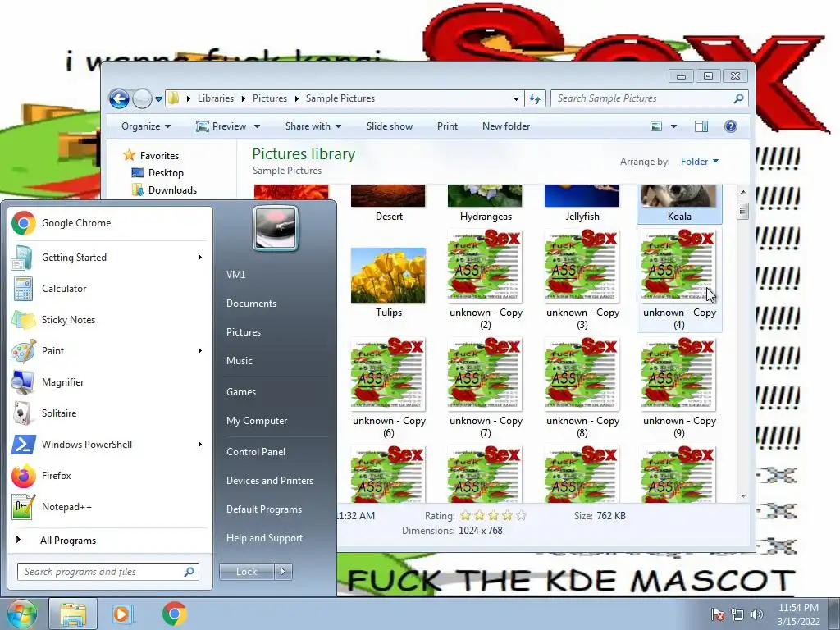Refresh the Sample Pictures folder

pos(535,98)
